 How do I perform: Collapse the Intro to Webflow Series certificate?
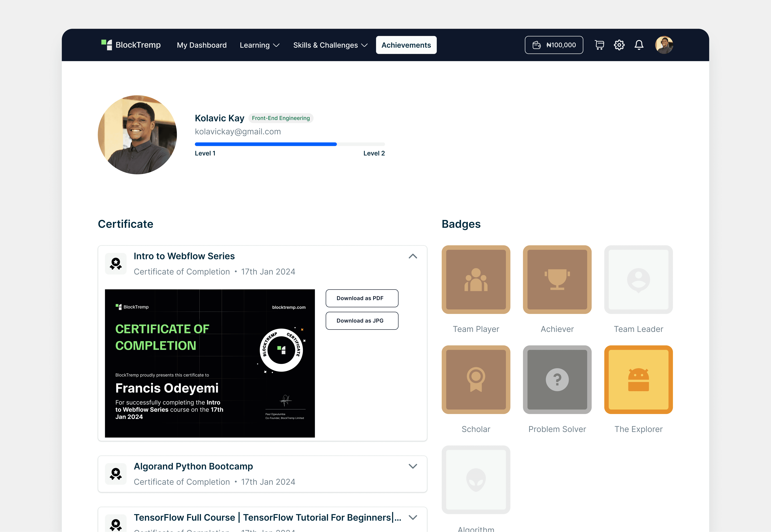coord(413,256)
